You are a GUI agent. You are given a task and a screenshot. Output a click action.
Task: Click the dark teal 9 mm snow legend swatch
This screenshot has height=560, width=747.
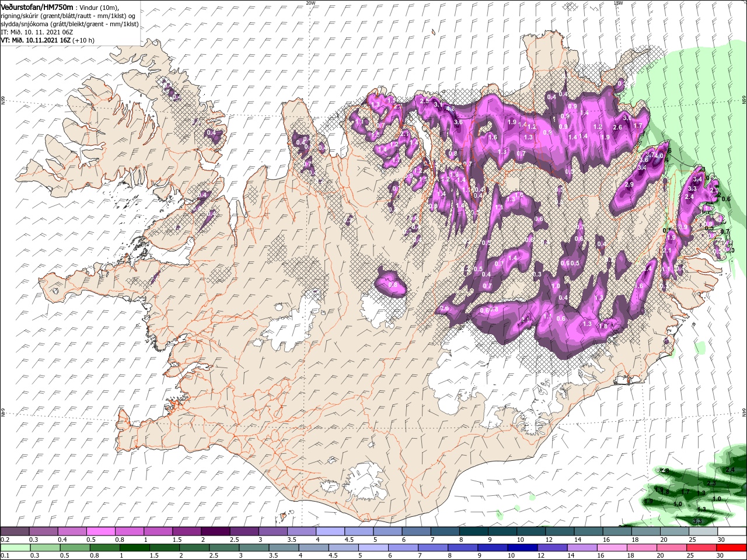[502, 531]
